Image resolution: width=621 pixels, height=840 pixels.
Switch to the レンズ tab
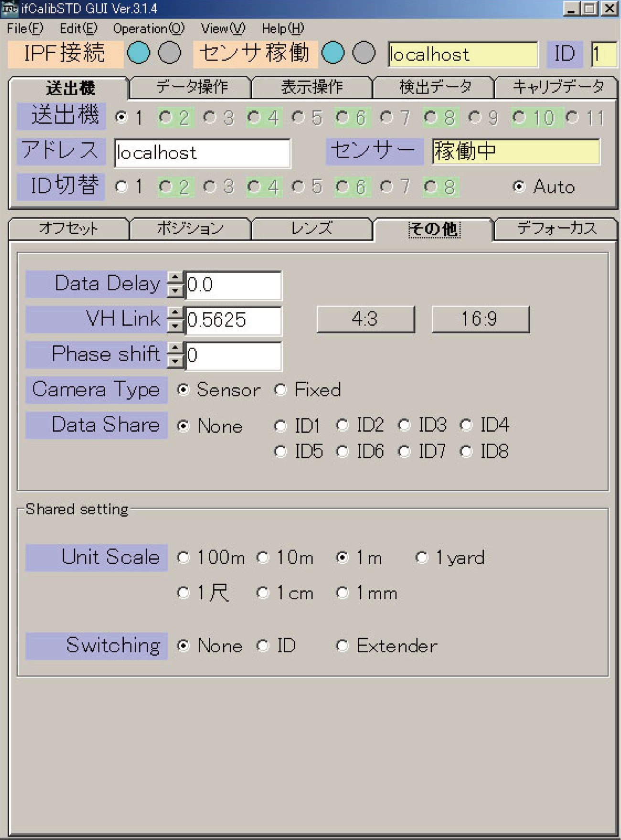311,229
